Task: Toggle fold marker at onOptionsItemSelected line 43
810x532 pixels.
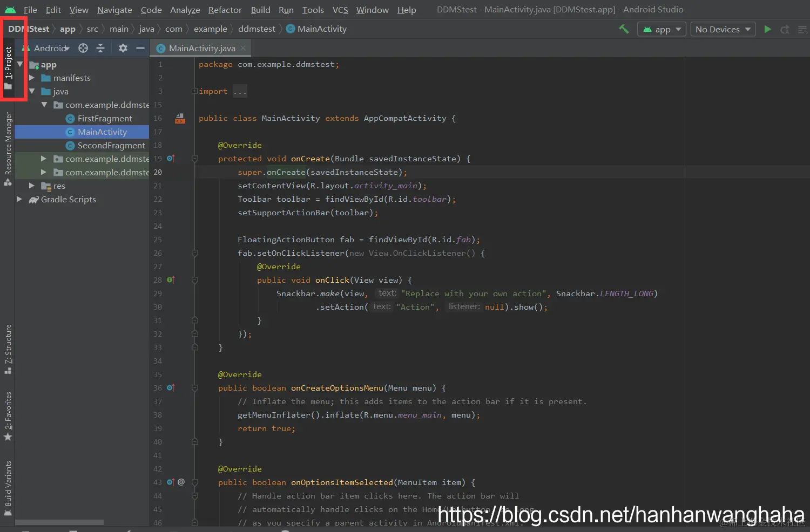Action: tap(195, 482)
